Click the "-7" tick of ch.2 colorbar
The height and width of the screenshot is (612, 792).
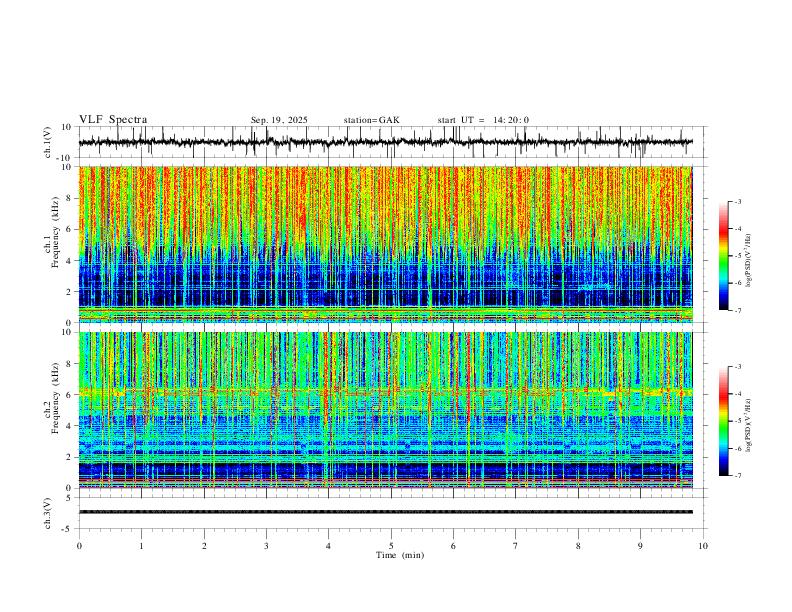coord(737,475)
